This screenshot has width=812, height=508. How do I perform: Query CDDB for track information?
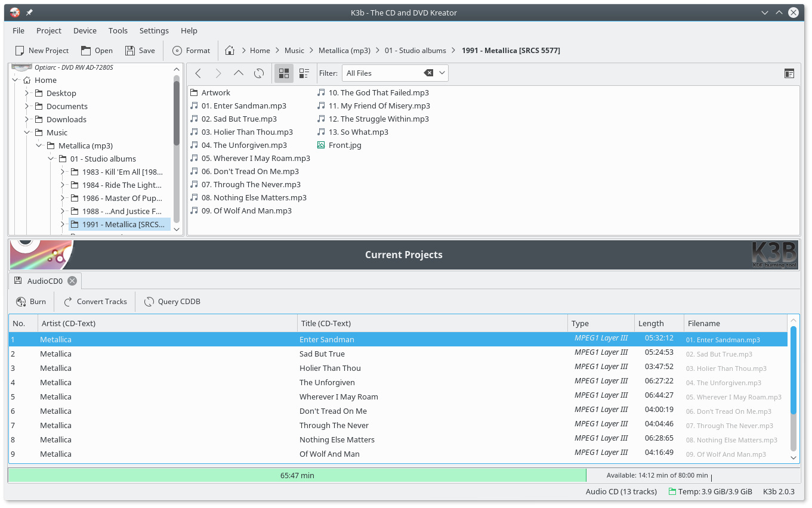172,302
